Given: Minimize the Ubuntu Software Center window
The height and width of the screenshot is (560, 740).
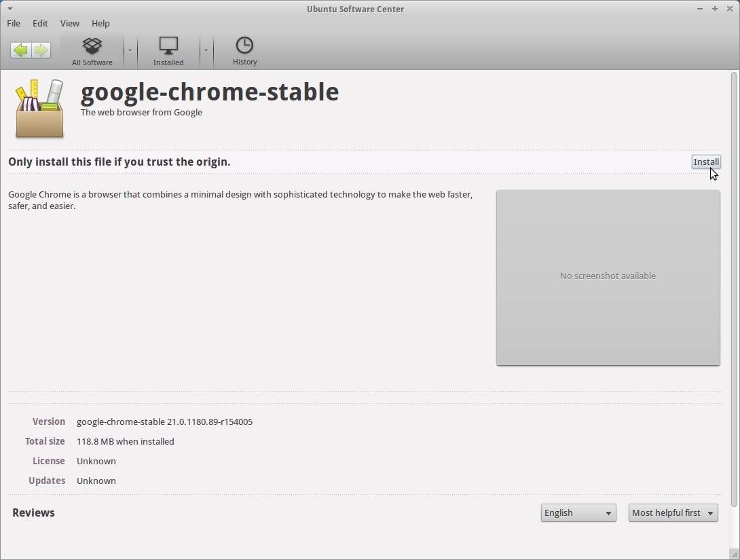Looking at the screenshot, I should (x=700, y=9).
